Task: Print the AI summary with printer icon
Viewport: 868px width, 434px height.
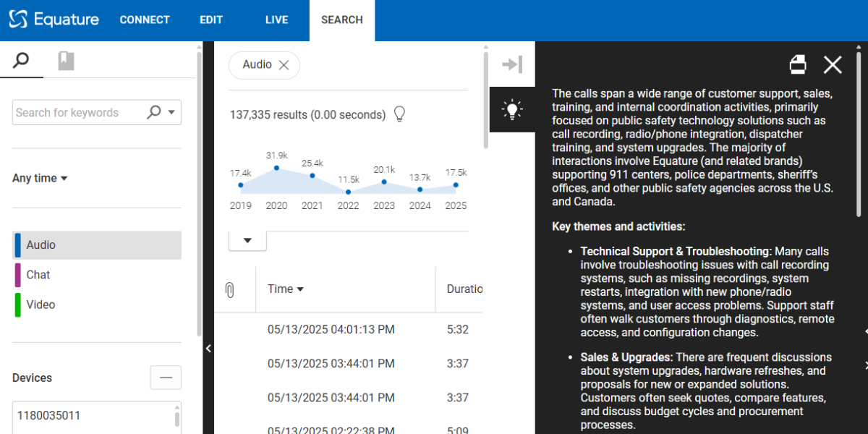Action: coord(798,65)
